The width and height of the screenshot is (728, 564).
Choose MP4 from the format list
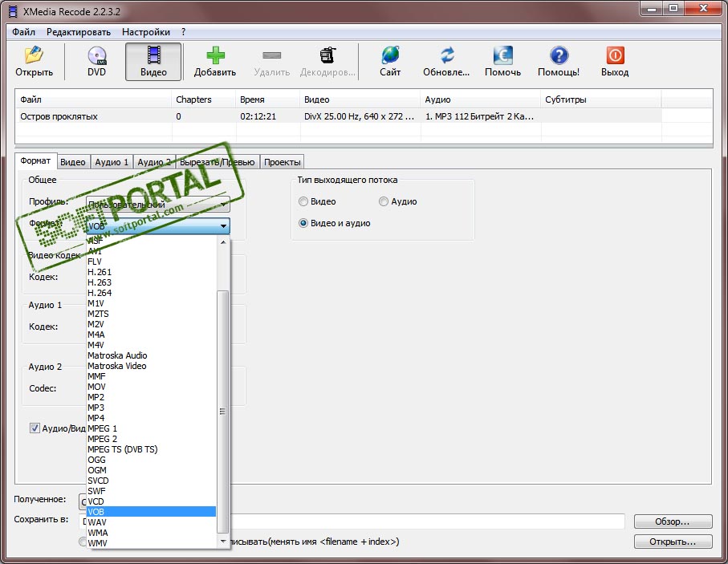click(x=152, y=418)
